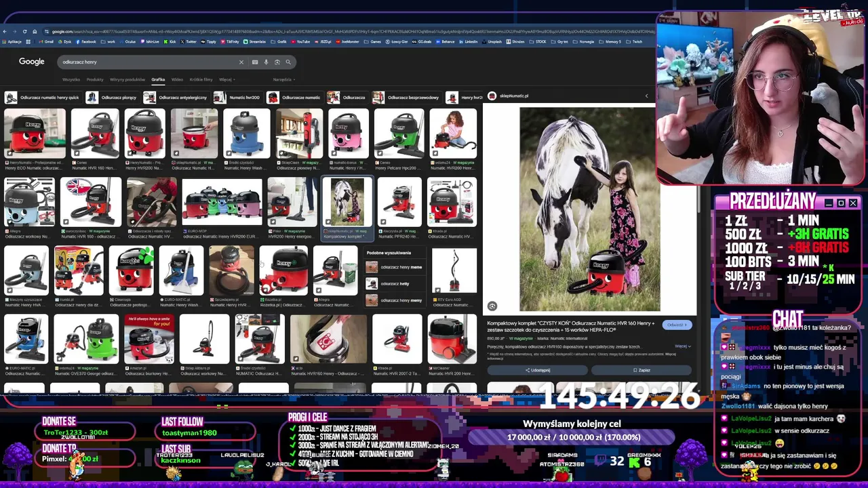Open related search odkurzacz henry meme
The height and width of the screenshot is (488, 868).
click(393, 267)
